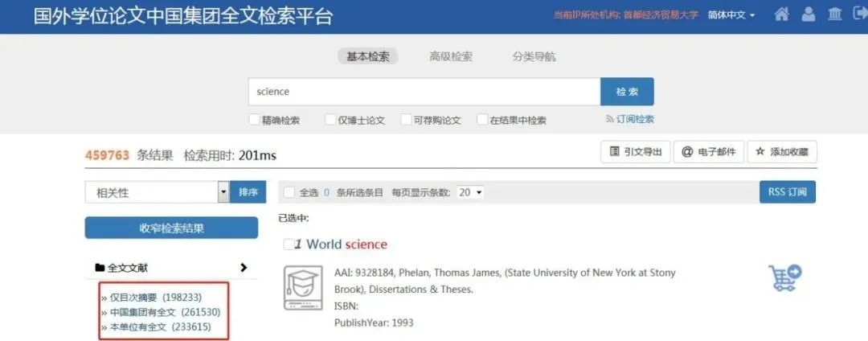Viewport: 868px width, 341px height.
Task: Click the search input containing science
Action: [424, 92]
